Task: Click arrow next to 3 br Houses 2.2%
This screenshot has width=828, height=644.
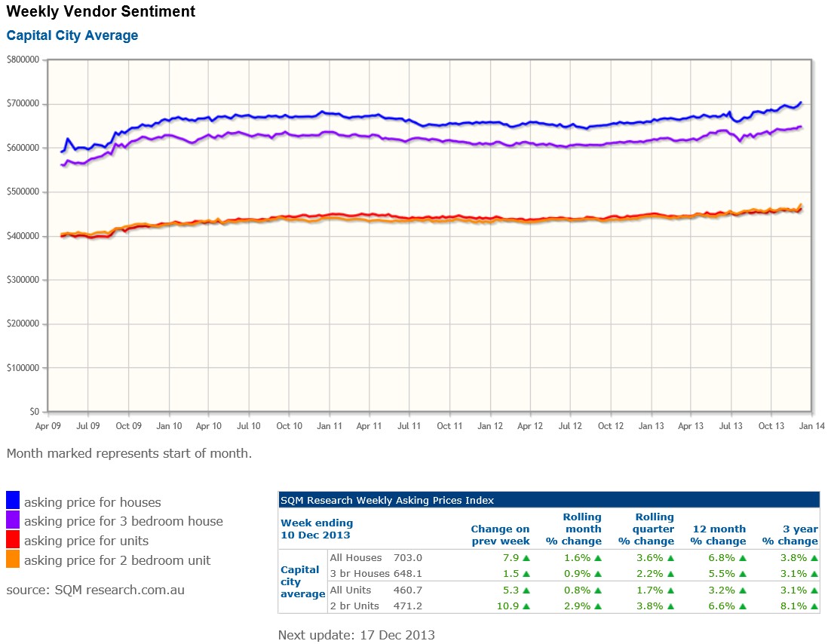Action: (x=670, y=574)
